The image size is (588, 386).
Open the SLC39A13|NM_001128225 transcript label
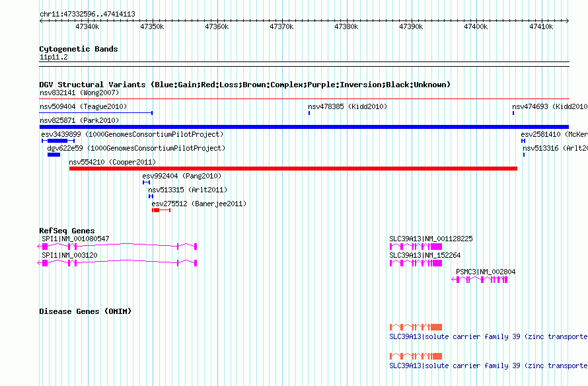coord(431,239)
